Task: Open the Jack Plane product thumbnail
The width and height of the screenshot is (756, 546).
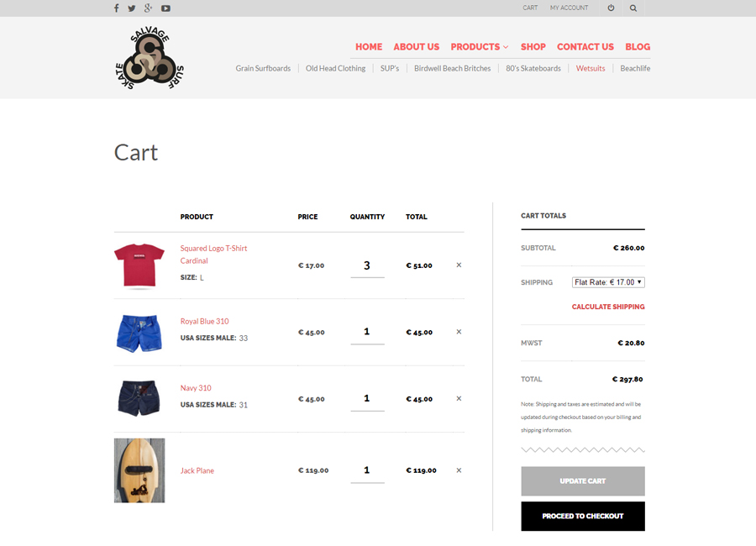Action: 139,470
